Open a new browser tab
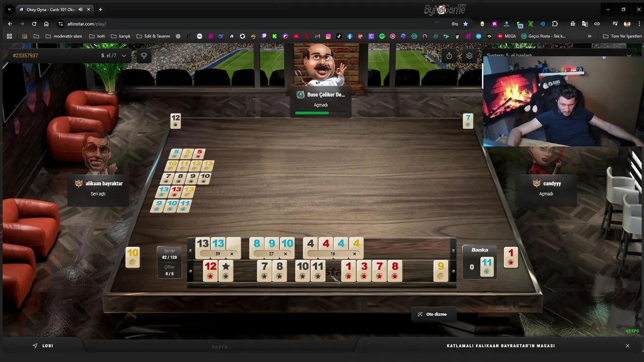This screenshot has width=644, height=362. 101,10
